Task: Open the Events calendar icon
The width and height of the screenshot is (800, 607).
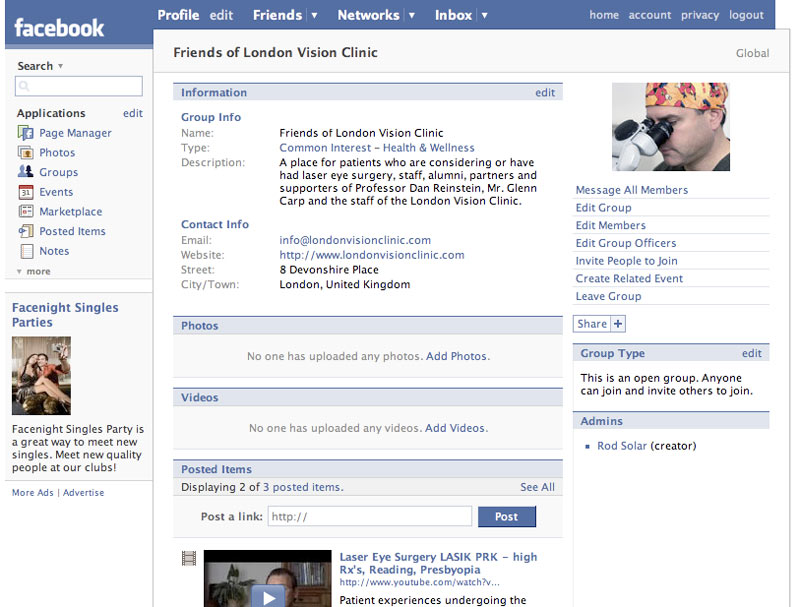Action: tap(26, 192)
